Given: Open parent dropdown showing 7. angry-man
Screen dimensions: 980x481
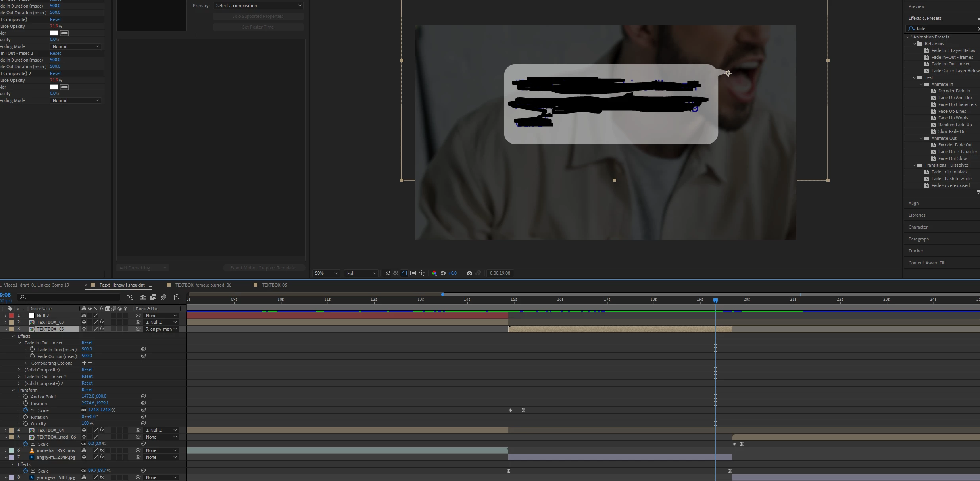Looking at the screenshot, I should (x=161, y=329).
